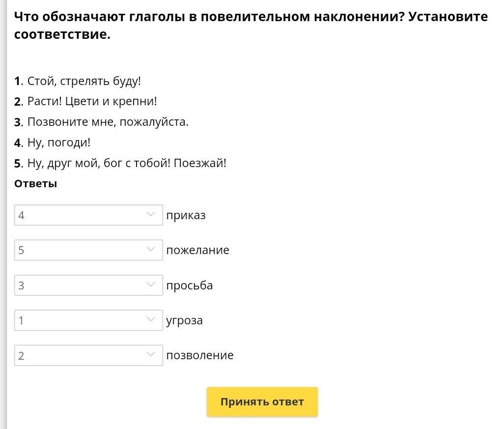The height and width of the screenshot is (429, 504).
Task: Click the chevron arrow beside 'позволение'
Action: coord(151,355)
